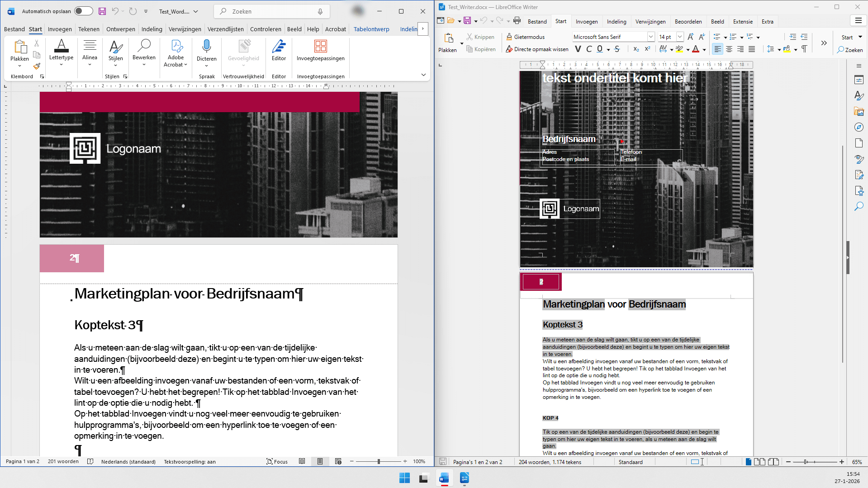
Task: Open the font name dropdown in Writer
Action: (650, 37)
